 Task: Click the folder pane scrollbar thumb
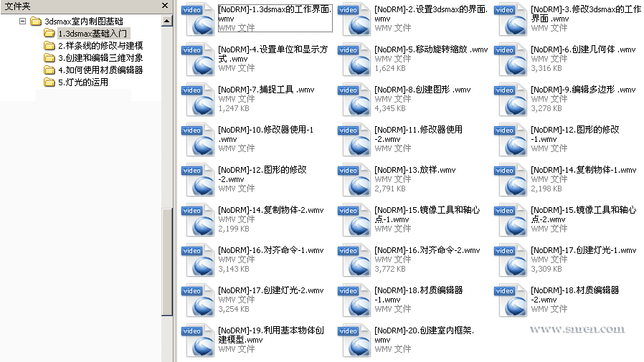(167, 262)
